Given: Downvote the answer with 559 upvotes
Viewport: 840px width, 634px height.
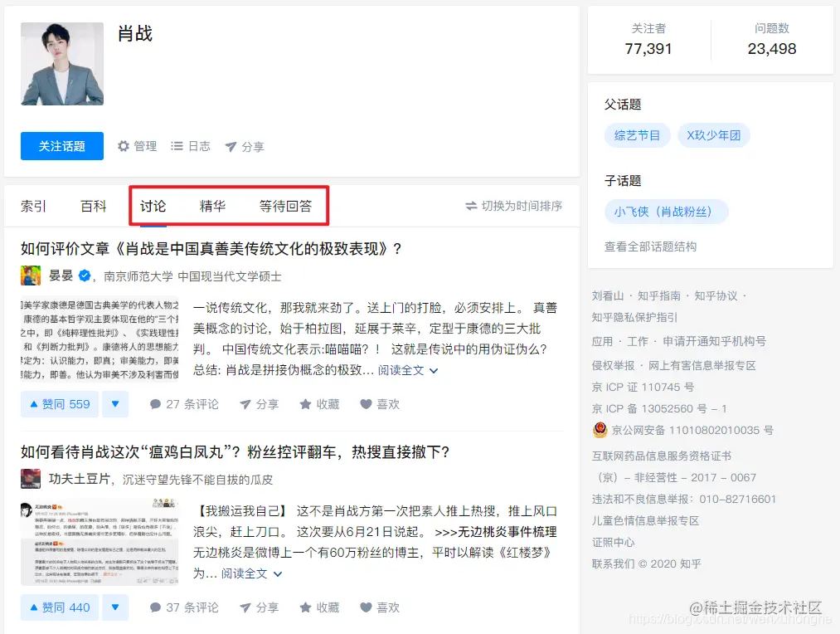Looking at the screenshot, I should tap(115, 404).
